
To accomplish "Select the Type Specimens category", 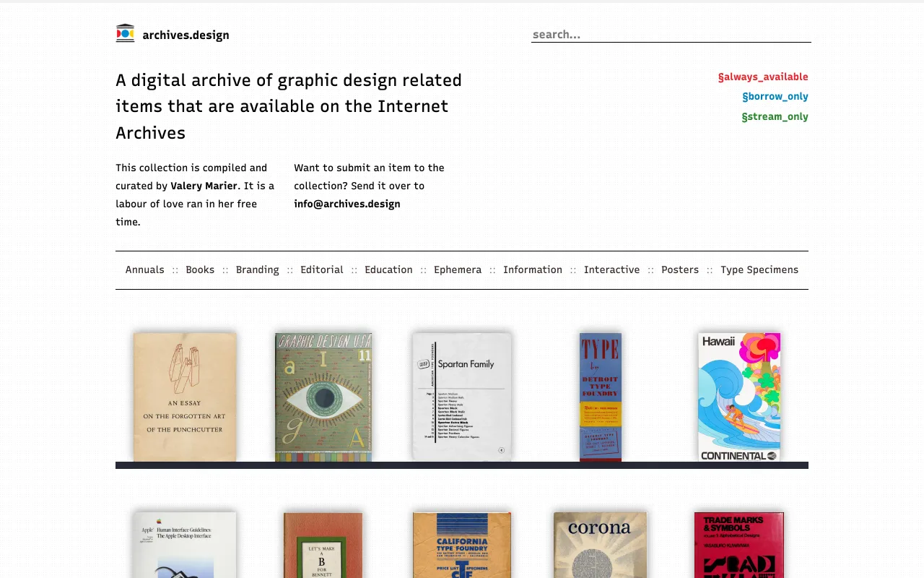I will pos(759,269).
